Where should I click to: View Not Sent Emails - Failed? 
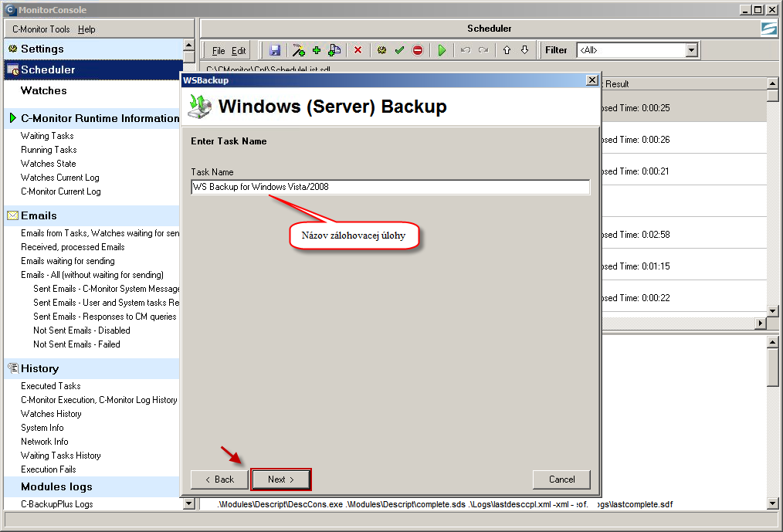[77, 344]
